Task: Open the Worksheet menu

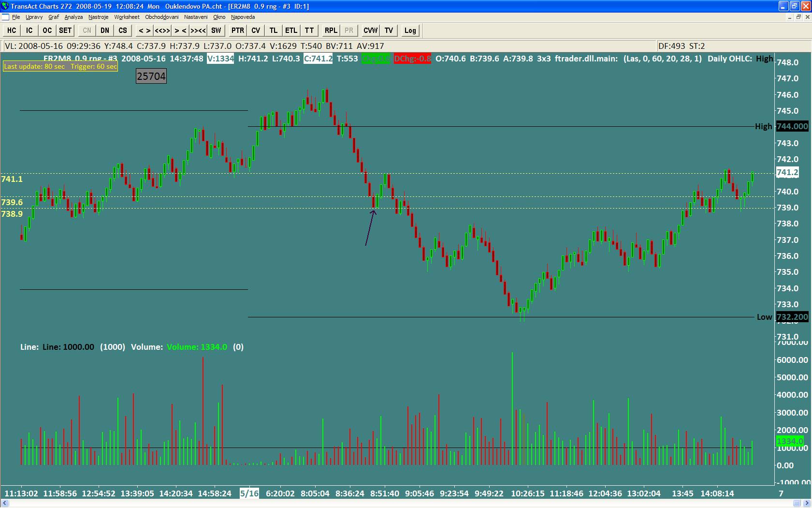Action: (x=127, y=17)
